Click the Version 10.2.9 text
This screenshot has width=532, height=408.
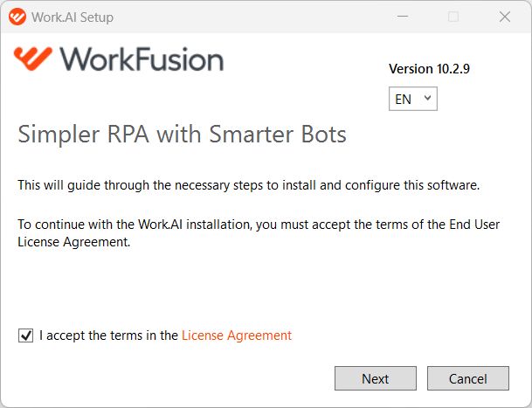point(429,69)
